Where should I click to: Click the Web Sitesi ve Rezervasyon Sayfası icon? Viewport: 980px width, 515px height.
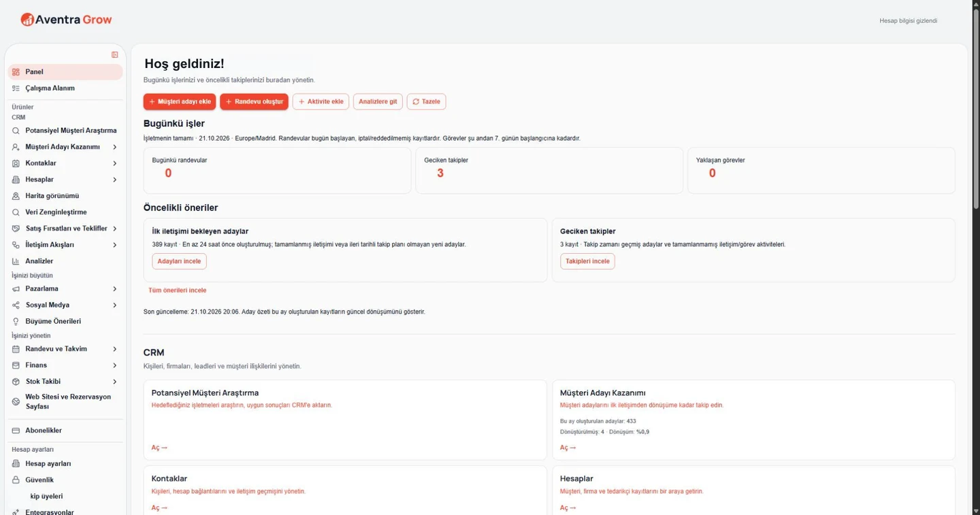16,402
